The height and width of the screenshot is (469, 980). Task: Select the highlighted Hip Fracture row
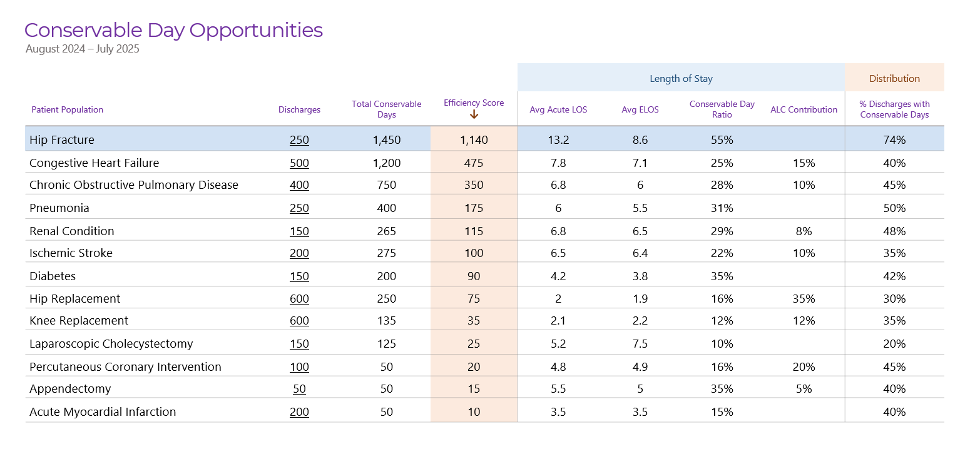(484, 139)
